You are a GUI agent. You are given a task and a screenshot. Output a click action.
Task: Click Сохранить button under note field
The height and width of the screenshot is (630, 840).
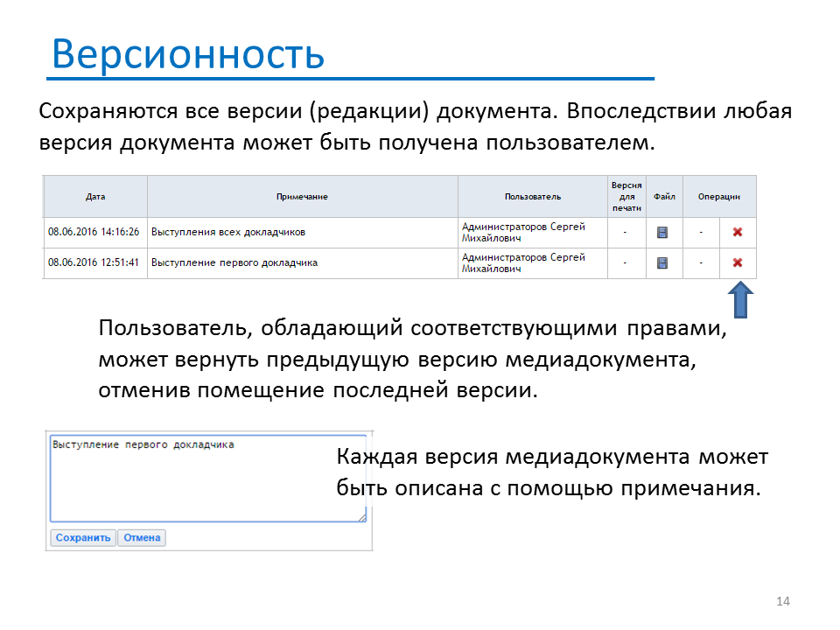(x=83, y=537)
